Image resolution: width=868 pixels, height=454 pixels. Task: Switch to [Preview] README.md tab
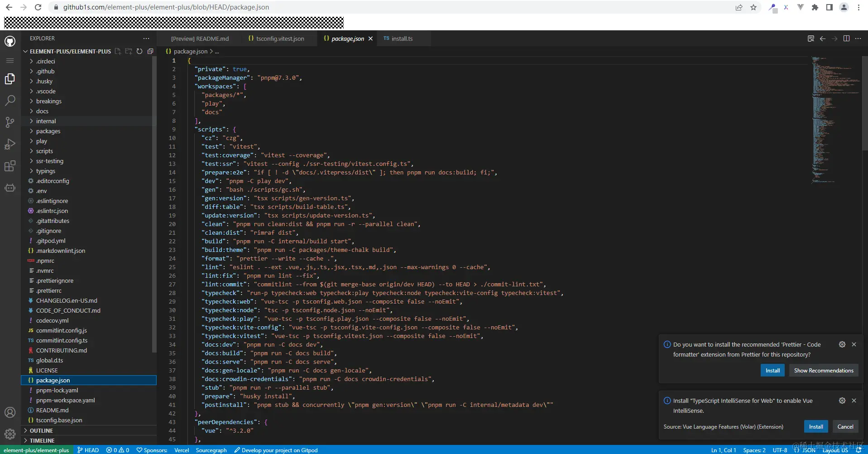click(200, 39)
